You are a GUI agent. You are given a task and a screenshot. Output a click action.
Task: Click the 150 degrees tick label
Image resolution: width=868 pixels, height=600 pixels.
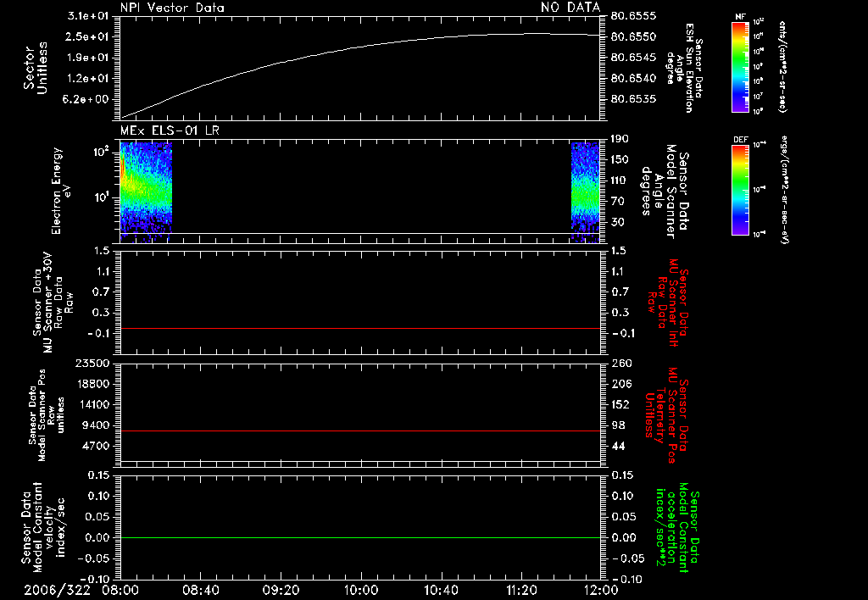(620, 159)
